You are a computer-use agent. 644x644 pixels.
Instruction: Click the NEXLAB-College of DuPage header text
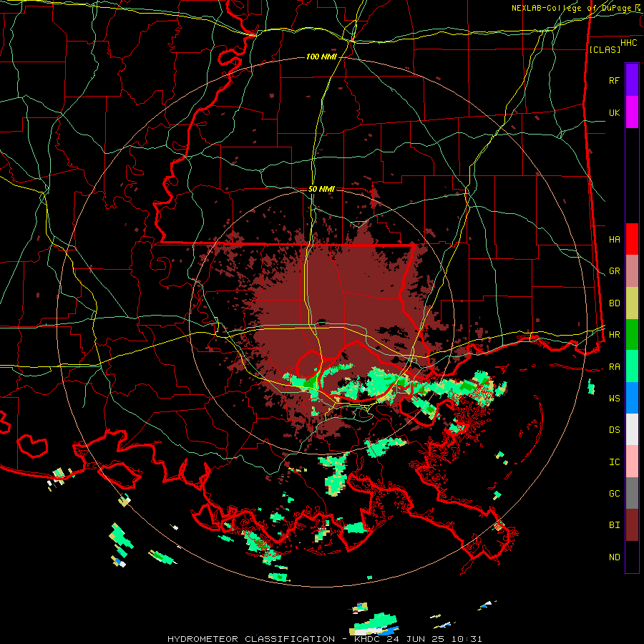(x=572, y=8)
